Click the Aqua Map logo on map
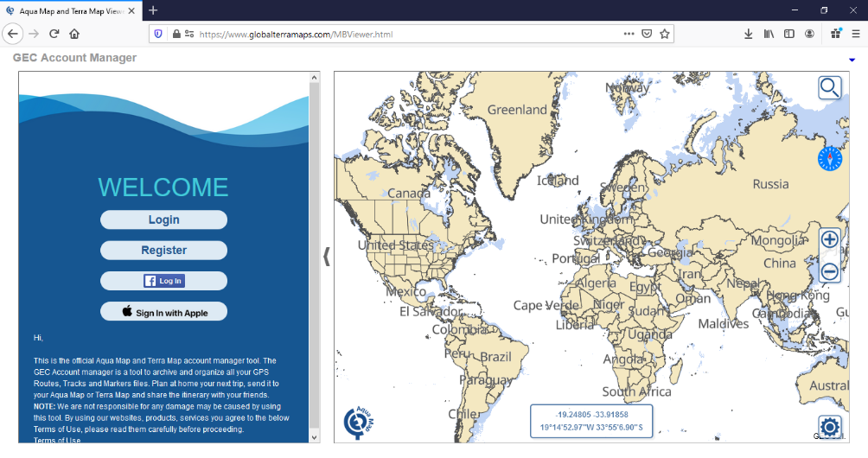The width and height of the screenshot is (868, 458). pos(359,423)
